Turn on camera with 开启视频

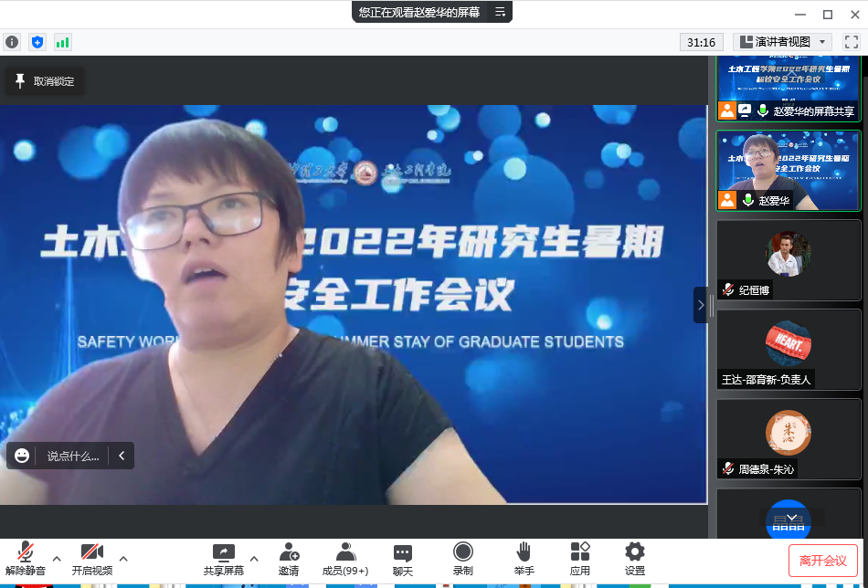pos(92,558)
